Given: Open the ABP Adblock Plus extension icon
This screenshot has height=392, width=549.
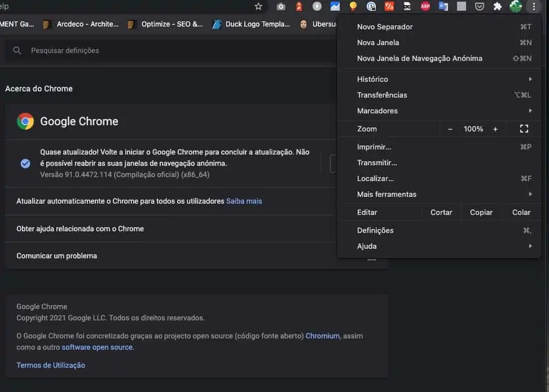Looking at the screenshot, I should point(425,7).
